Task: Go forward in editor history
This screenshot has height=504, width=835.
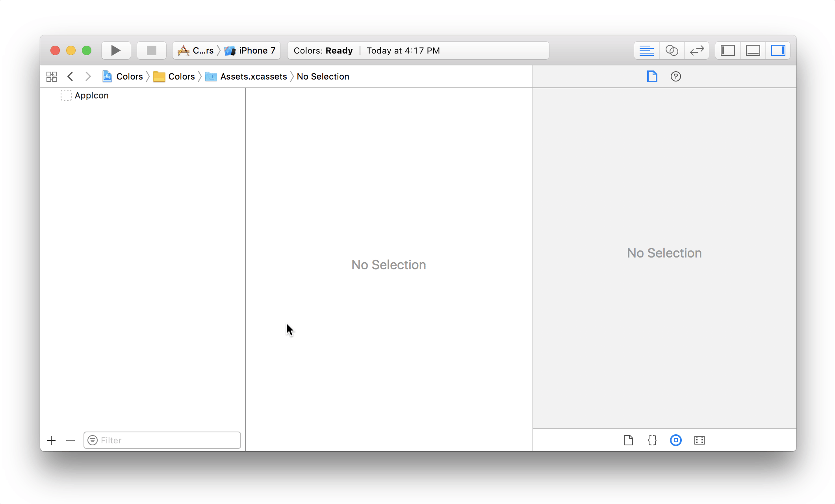Action: (88, 76)
